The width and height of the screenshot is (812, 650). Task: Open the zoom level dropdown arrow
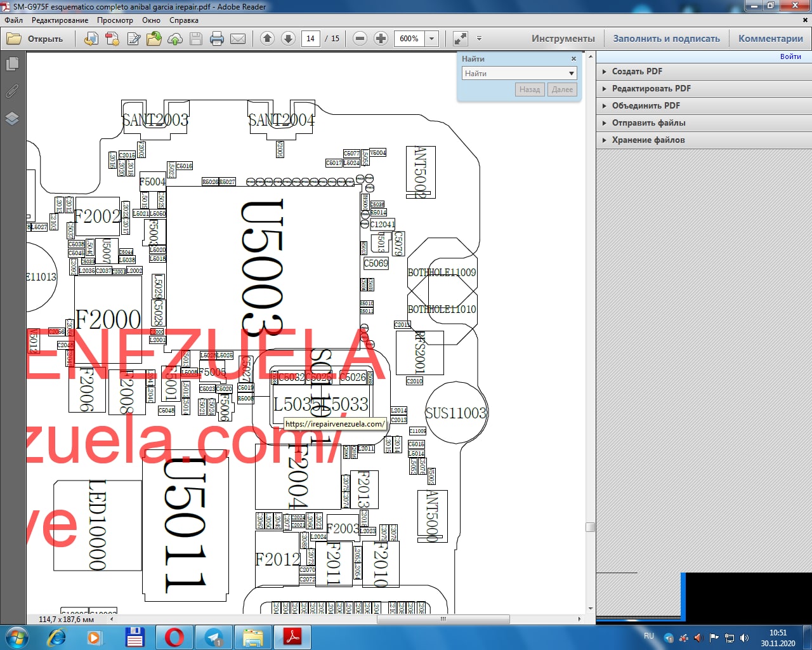431,39
